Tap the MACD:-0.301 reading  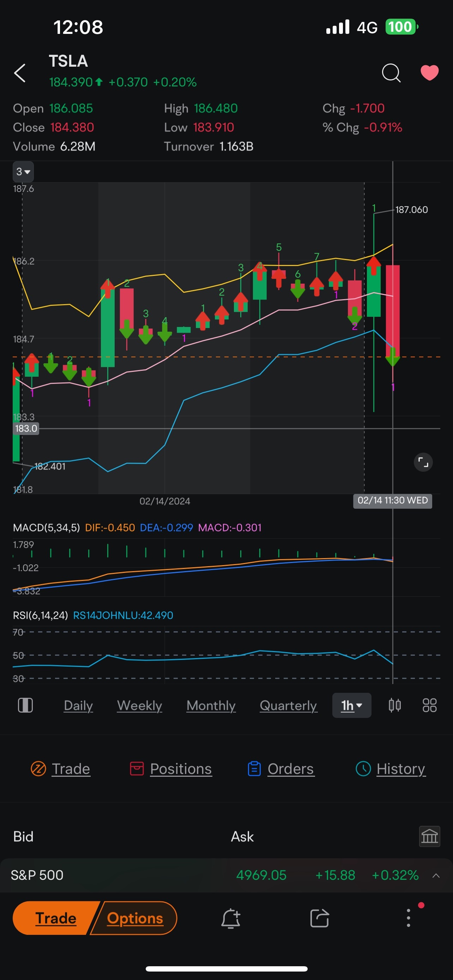(230, 528)
